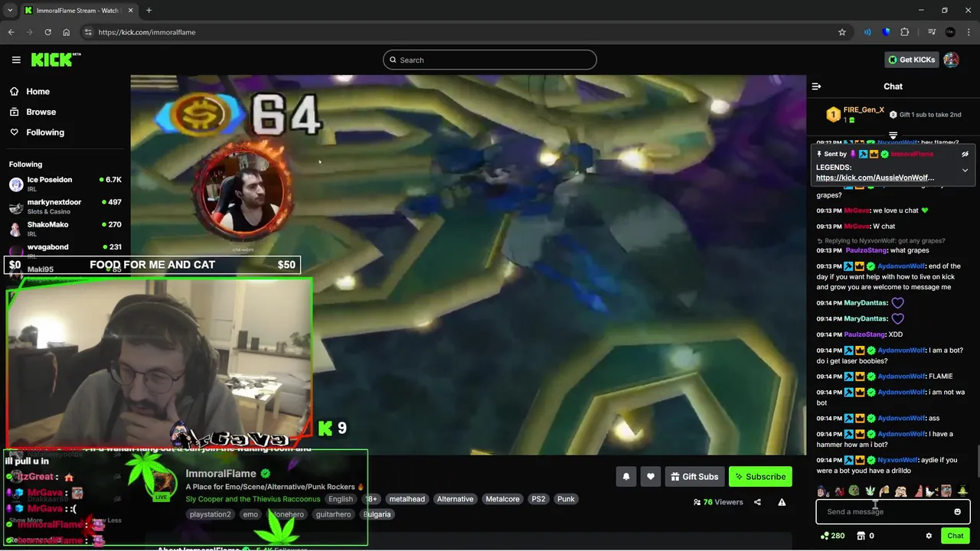Follow channel with heart button
Viewport: 980px width, 551px height.
[651, 477]
